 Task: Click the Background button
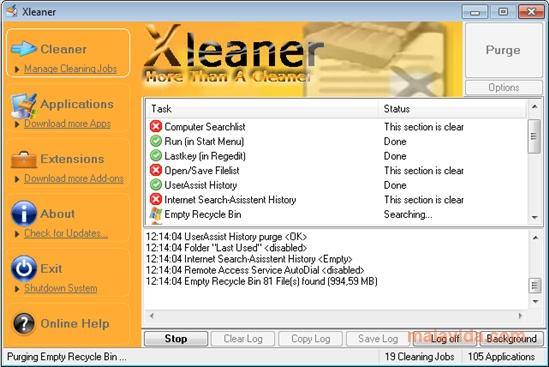(x=512, y=339)
